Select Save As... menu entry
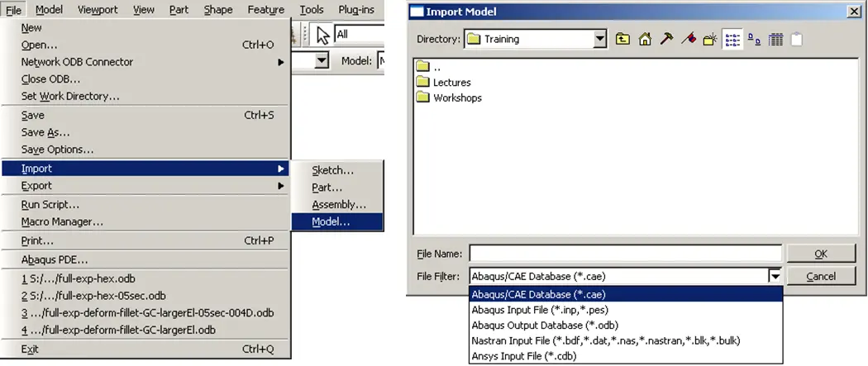868x366 pixels. tap(145, 133)
